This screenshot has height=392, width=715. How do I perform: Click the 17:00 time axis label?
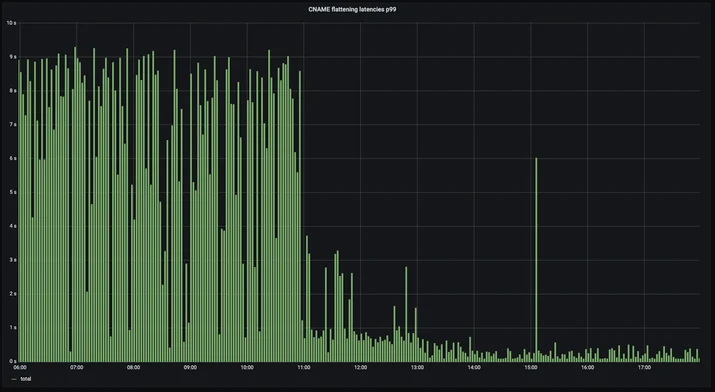pos(644,367)
